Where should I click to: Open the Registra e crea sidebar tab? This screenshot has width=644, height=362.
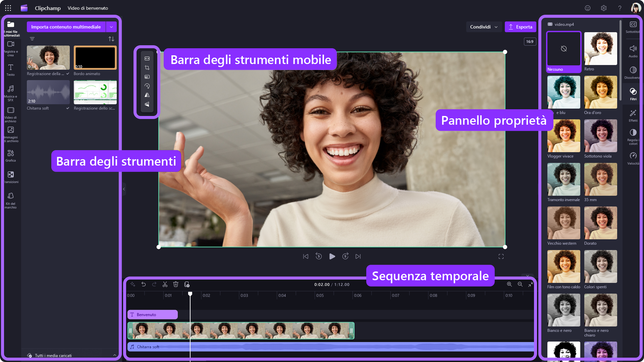coord(11,49)
